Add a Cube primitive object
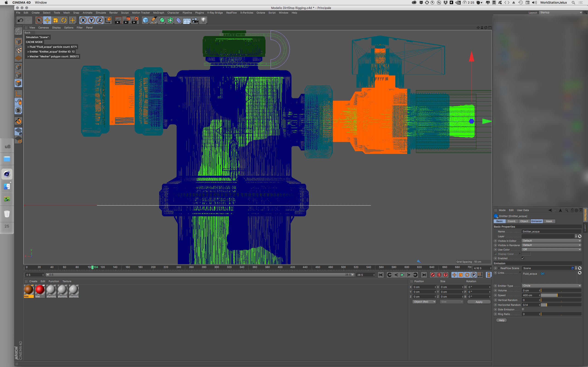Screen dimensions: 588x367 click(x=145, y=20)
